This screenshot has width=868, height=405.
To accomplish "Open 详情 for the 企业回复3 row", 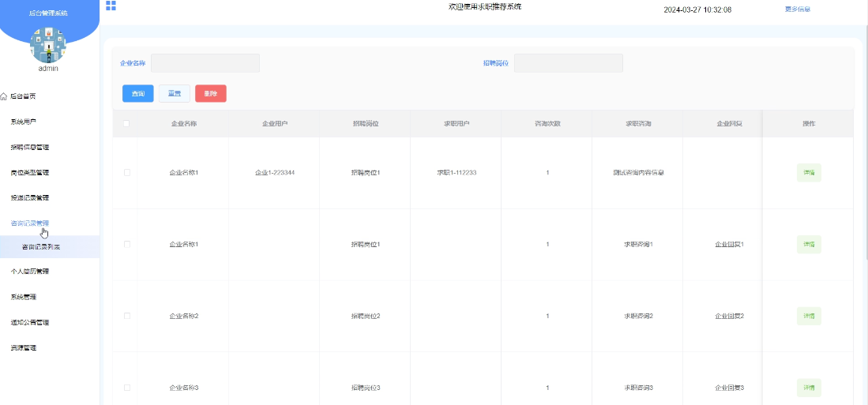I will pyautogui.click(x=809, y=388).
